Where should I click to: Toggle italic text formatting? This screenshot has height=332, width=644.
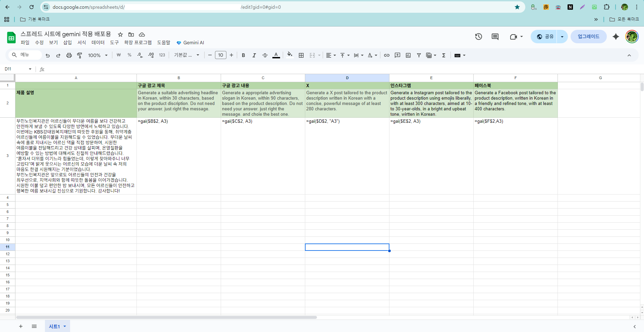(254, 55)
